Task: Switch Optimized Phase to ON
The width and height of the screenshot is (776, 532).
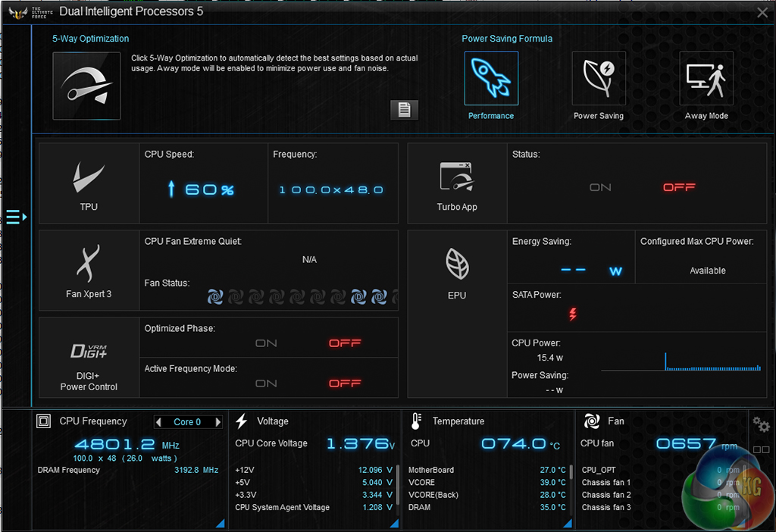Action: pyautogui.click(x=266, y=343)
